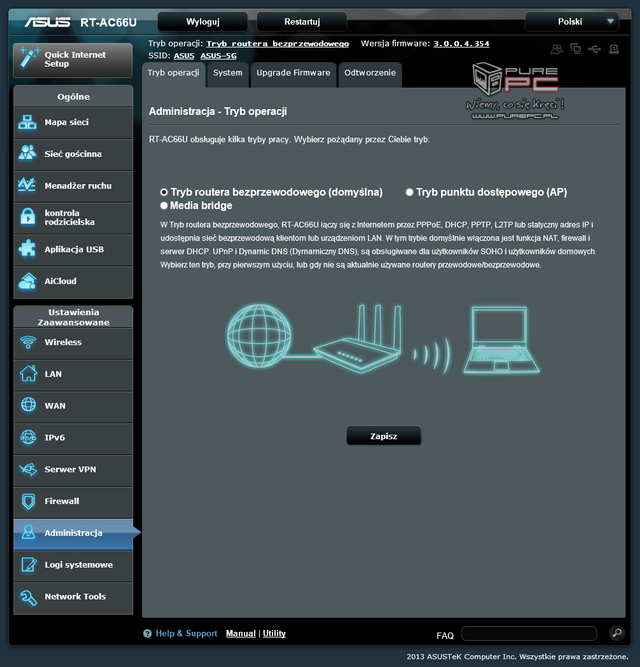
Task: Click Serwer VPN arrows icon
Action: (28, 469)
